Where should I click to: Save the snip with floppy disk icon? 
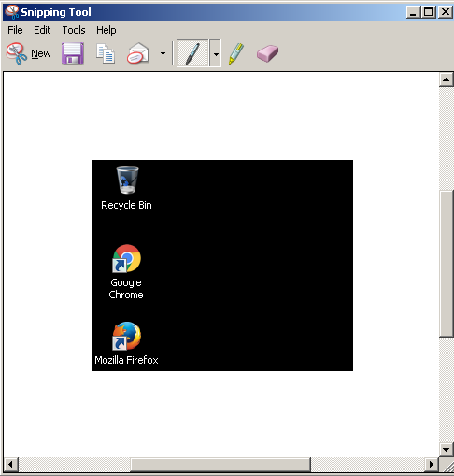click(73, 53)
